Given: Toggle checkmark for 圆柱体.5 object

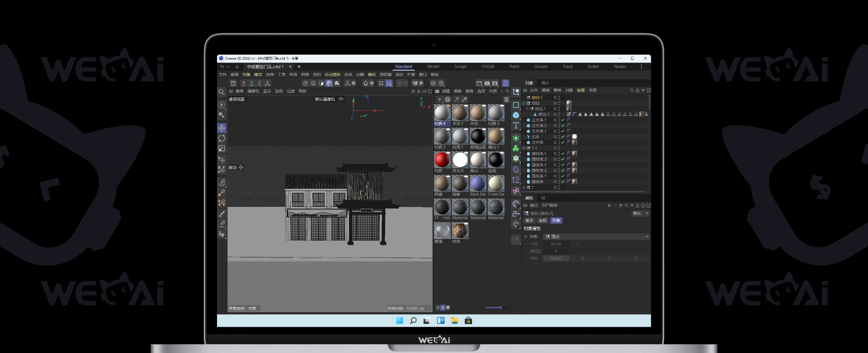Looking at the screenshot, I should tap(563, 153).
